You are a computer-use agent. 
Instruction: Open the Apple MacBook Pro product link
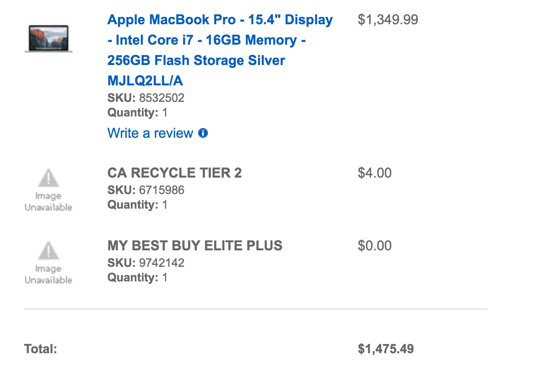coord(220,50)
